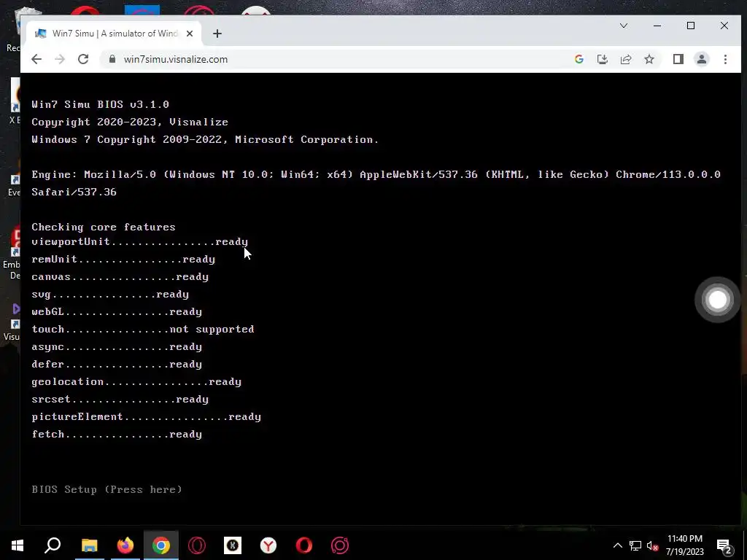The image size is (747, 560).
Task: Launch Yandex Browser from the taskbar
Action: (x=268, y=545)
